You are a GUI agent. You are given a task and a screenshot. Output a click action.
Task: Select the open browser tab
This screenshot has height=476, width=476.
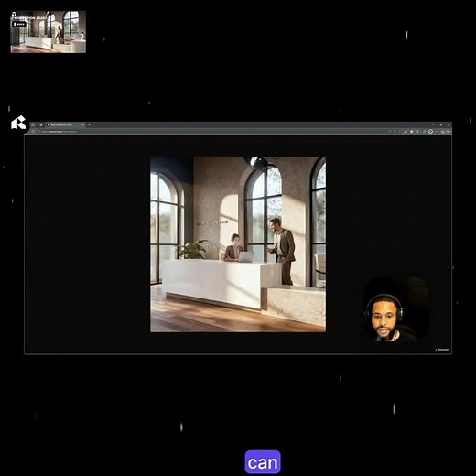[63, 124]
